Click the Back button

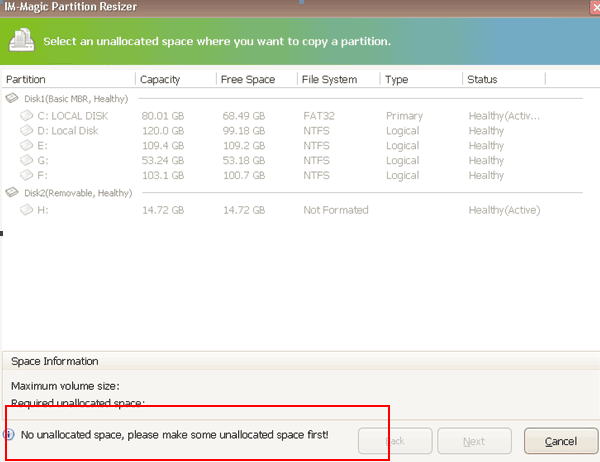click(395, 441)
